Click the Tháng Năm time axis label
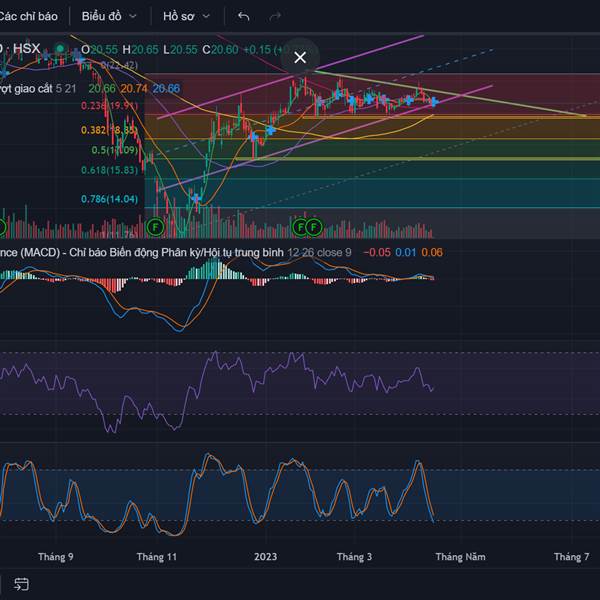This screenshot has width=600, height=600. tap(461, 557)
